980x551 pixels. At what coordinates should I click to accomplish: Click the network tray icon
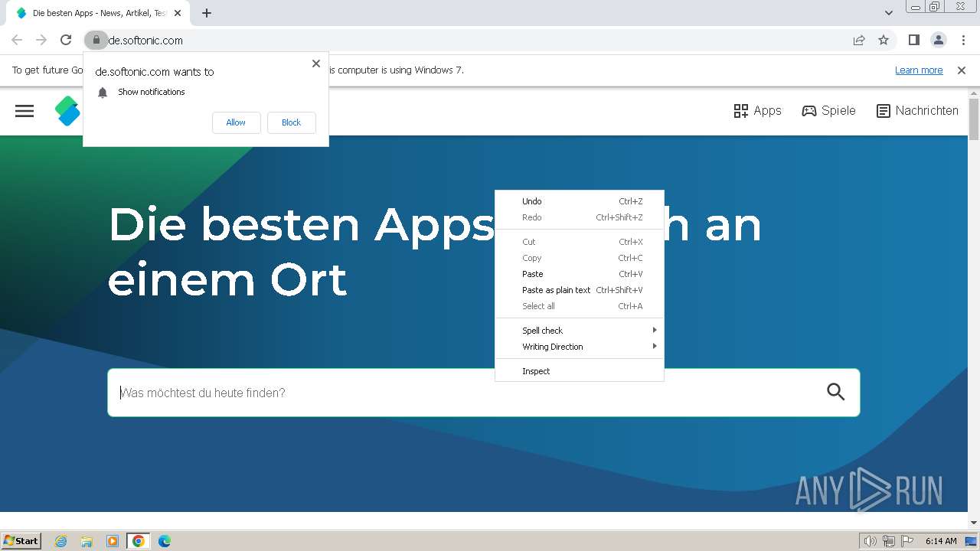[889, 541]
